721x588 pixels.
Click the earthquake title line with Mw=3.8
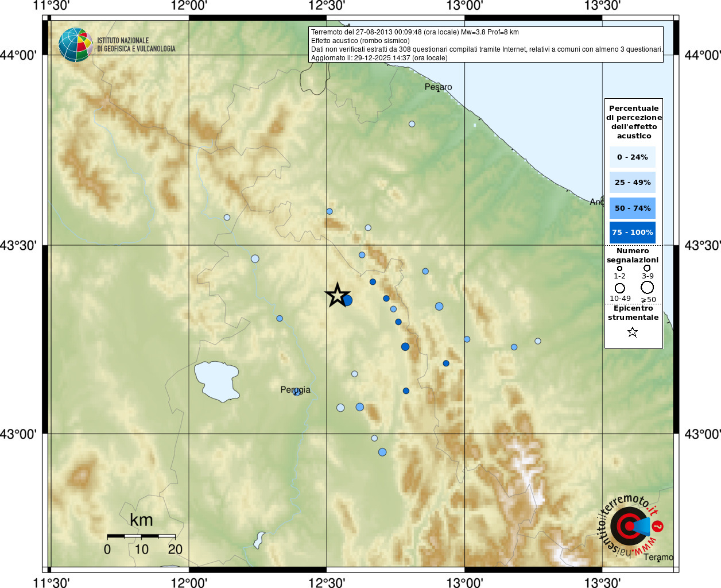tap(415, 32)
